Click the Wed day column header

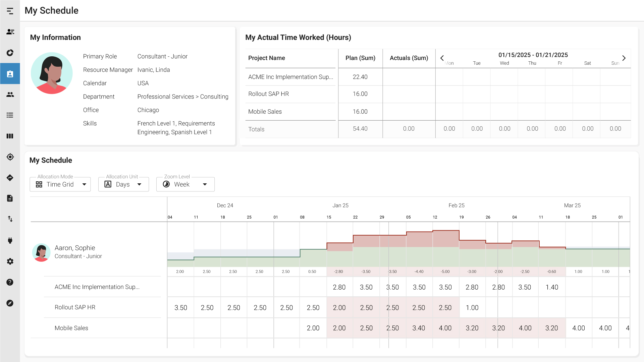point(504,63)
